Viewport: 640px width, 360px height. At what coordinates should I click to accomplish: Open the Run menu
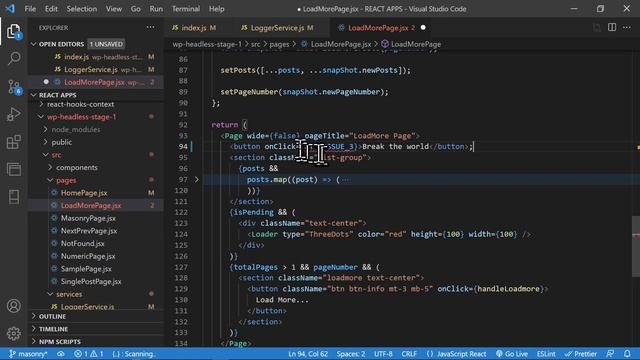point(156,9)
